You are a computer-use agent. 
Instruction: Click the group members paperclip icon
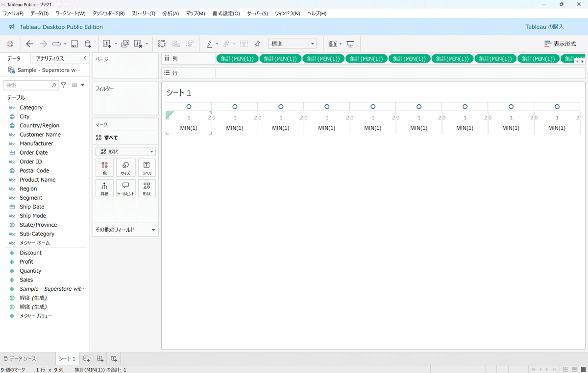coord(226,44)
